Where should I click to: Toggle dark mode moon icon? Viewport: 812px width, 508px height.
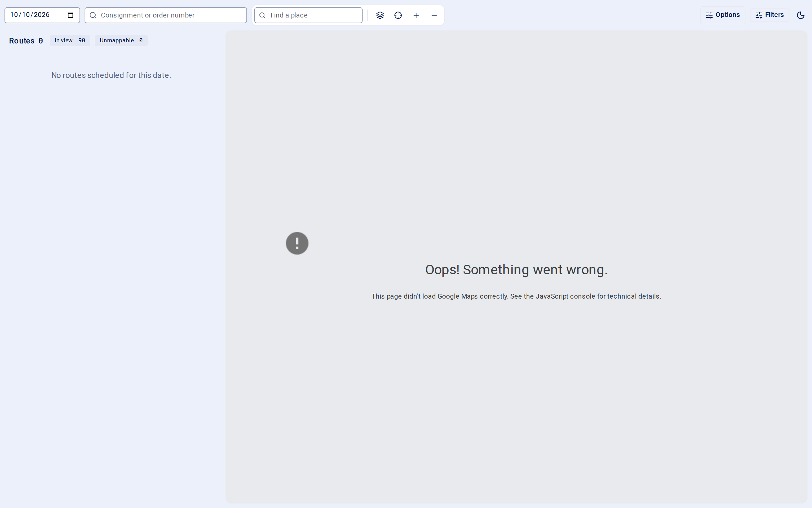click(x=801, y=15)
